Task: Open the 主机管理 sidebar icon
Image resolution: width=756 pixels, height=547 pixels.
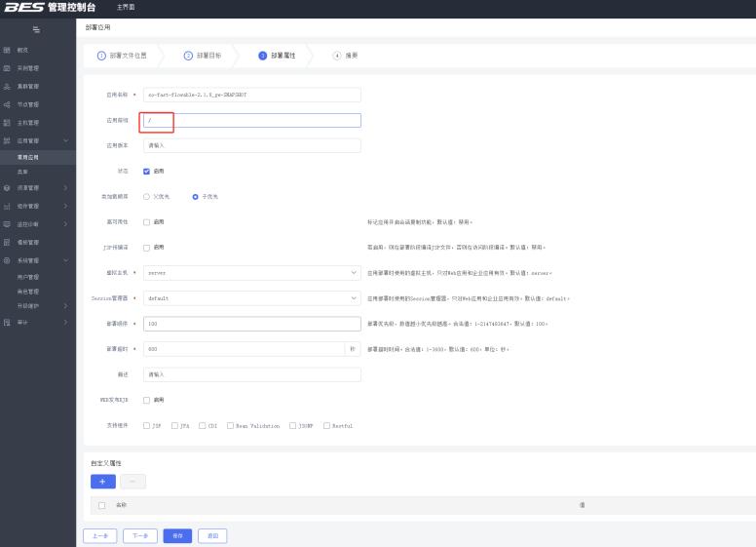Action: pyautogui.click(x=7, y=123)
